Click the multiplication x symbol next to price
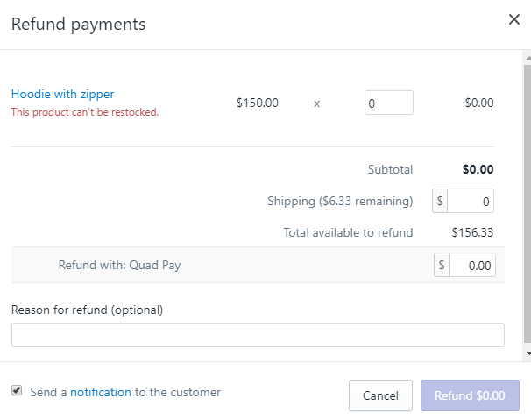This screenshot has height=420, width=531. tap(317, 103)
